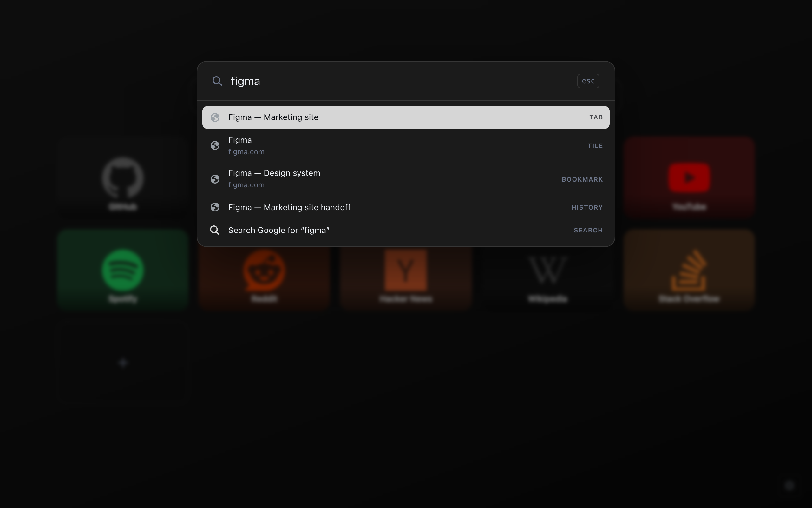Image resolution: width=812 pixels, height=508 pixels.
Task: Click the SEARCH label on the Google row
Action: pyautogui.click(x=588, y=230)
